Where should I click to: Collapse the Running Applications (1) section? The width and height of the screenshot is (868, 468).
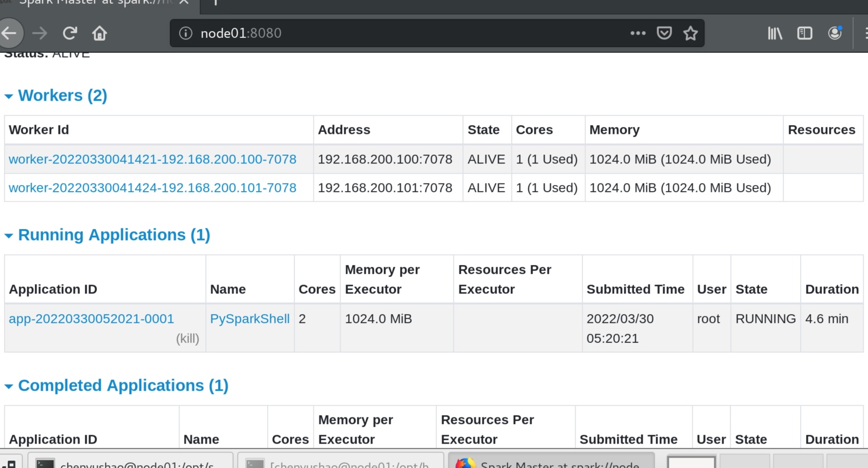pos(107,235)
